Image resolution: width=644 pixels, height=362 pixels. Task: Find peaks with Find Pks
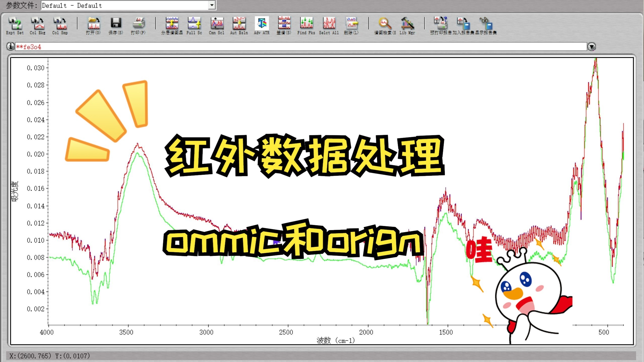point(306,25)
